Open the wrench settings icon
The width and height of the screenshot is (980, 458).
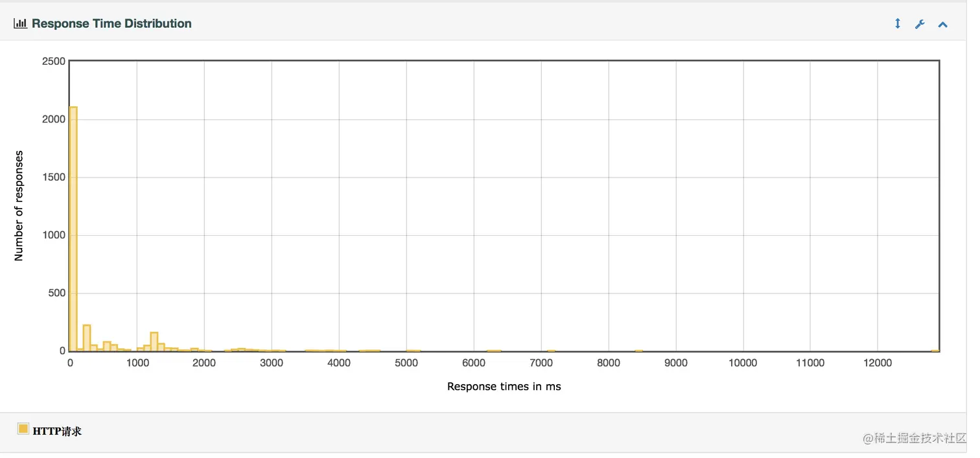[920, 25]
